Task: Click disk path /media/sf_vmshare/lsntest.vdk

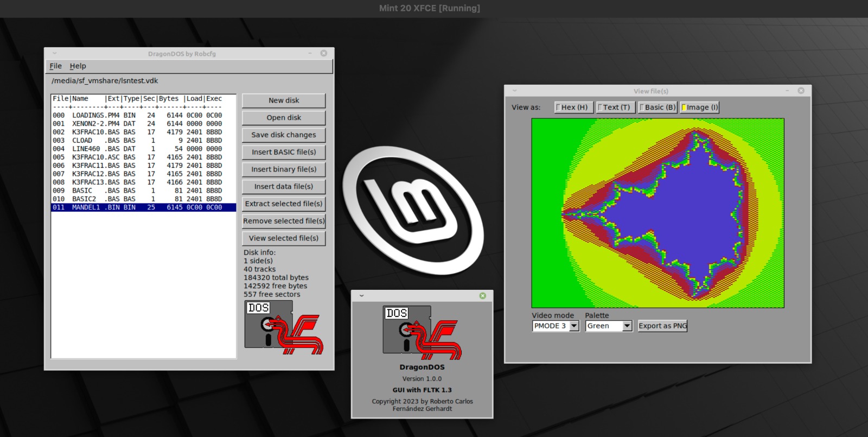Action: pos(105,81)
